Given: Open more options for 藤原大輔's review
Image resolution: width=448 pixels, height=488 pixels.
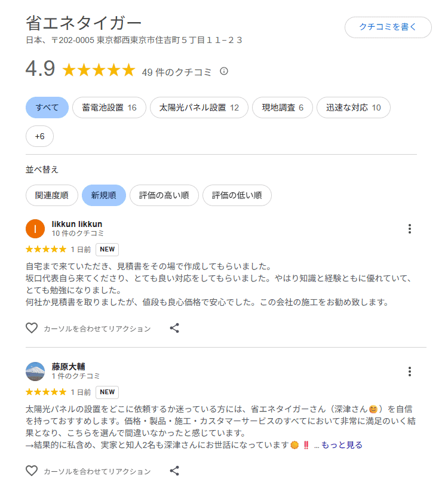Looking at the screenshot, I should click(x=410, y=372).
